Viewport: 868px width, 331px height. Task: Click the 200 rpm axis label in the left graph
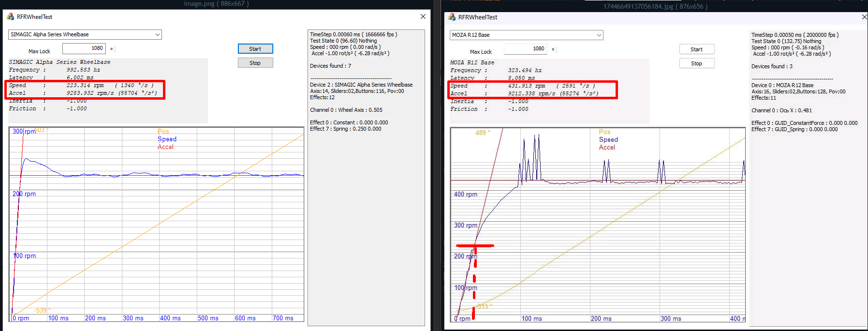coord(24,194)
